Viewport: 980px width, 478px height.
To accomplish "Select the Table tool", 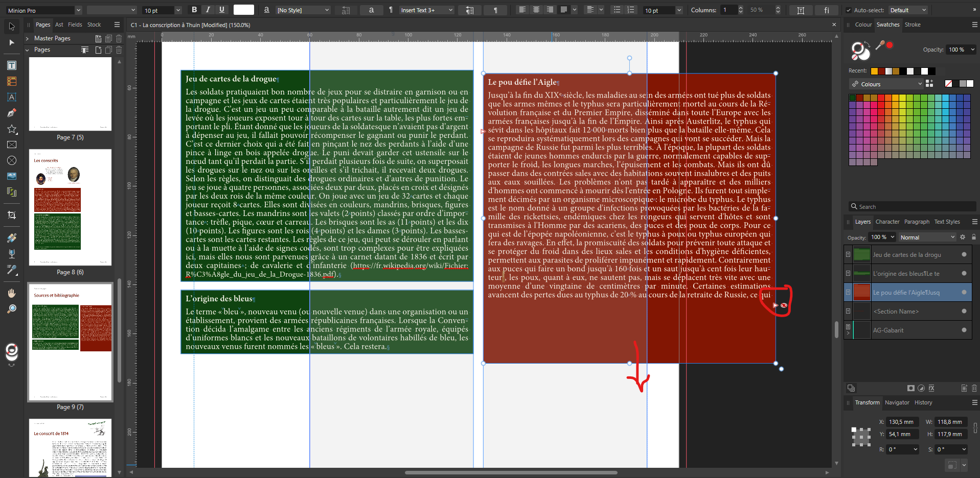I will (x=11, y=81).
